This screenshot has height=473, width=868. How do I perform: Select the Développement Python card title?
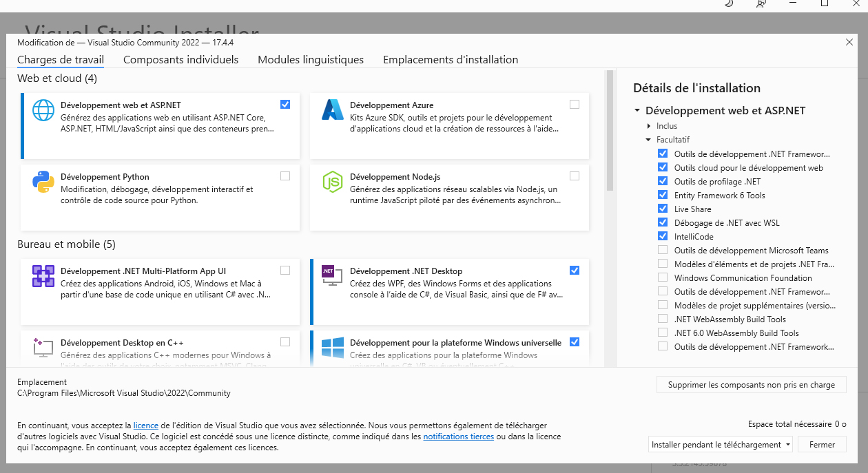105,177
